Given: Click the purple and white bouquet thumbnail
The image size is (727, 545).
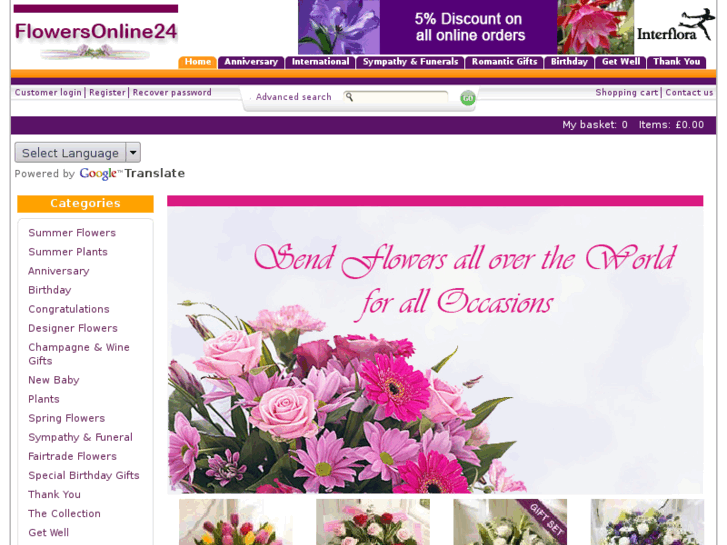Looking at the screenshot, I should point(647,522).
